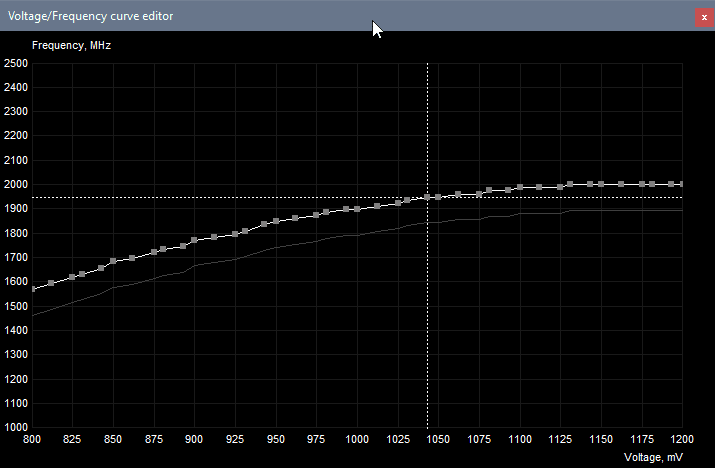Screen dimensions: 715x468
Task: Click the 2300 frequency axis label
Action: point(16,111)
